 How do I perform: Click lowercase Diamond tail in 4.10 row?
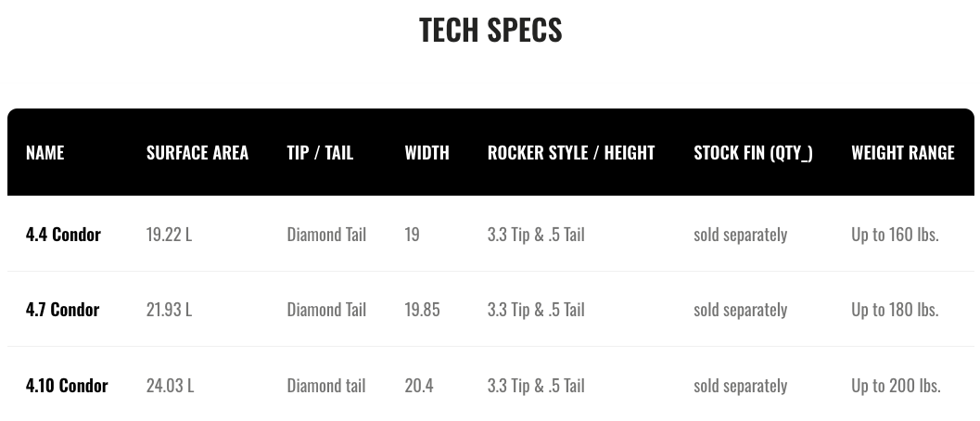(x=326, y=385)
